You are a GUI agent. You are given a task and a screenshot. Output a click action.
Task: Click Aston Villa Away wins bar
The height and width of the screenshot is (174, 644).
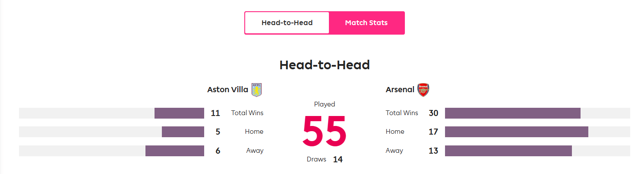111,151
